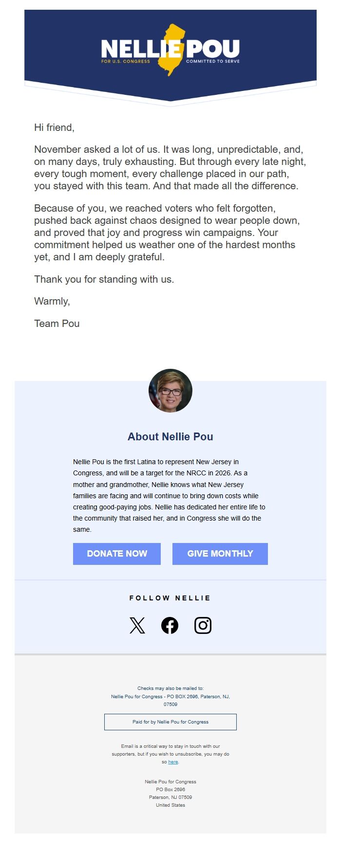Screen dimensions: 341x868
Task: Click the 'About Nellie Pou' heading
Action: pyautogui.click(x=170, y=436)
